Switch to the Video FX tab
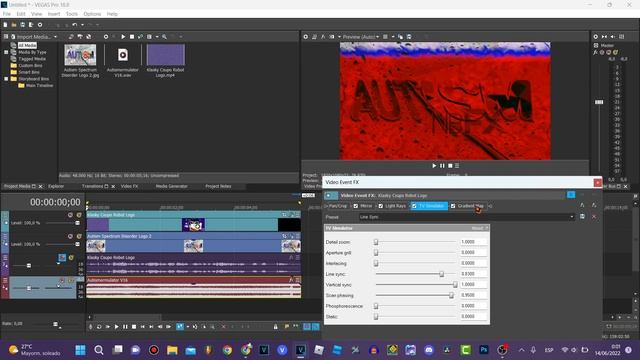Viewport: 640px width, 360px height. 129,187
